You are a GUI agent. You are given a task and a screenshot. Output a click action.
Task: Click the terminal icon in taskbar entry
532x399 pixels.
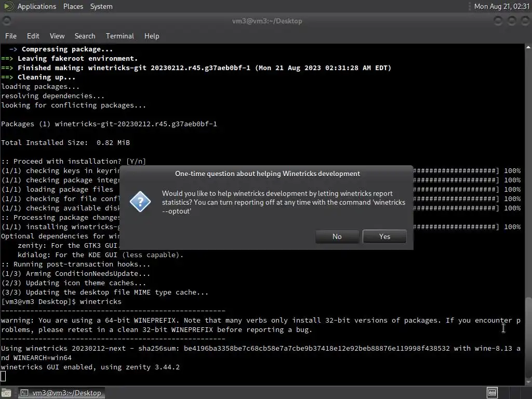24,393
